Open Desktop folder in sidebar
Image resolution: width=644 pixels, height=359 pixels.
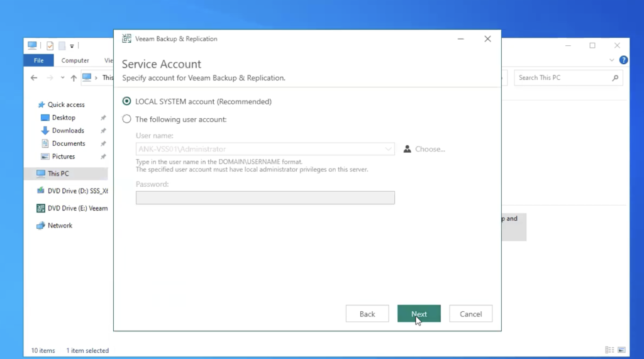tap(58, 118)
